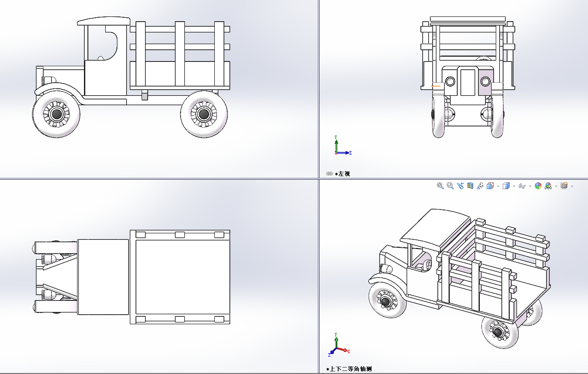
Task: Click the view link icon beside 左视
Action: point(330,174)
